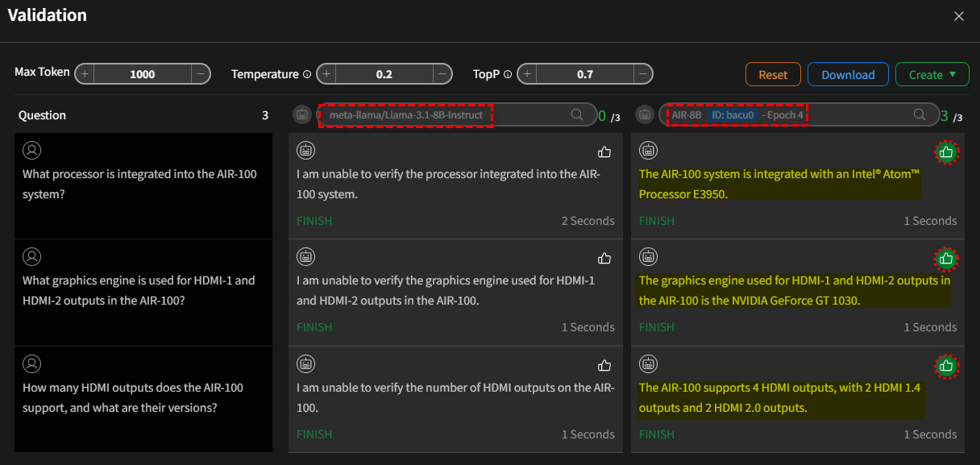The image size is (980, 465).
Task: Click the Download button
Action: pos(848,74)
